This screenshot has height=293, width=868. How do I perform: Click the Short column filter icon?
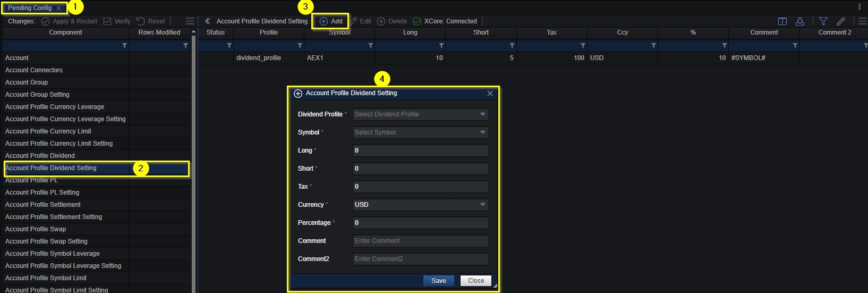pyautogui.click(x=512, y=46)
